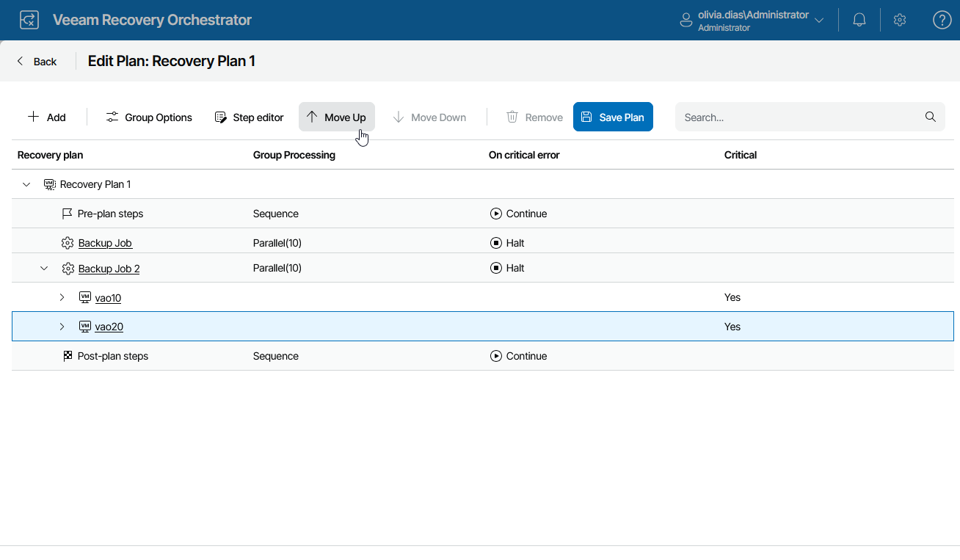Click the VM icon next to vao10
The height and width of the screenshot is (560, 960).
[84, 297]
